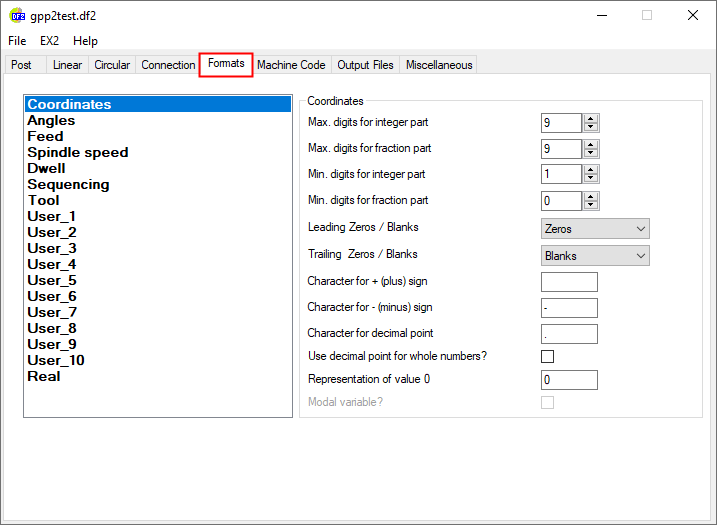This screenshot has height=525, width=717.
Task: Open Leading Zeros / Blanks dropdown
Action: click(x=595, y=229)
